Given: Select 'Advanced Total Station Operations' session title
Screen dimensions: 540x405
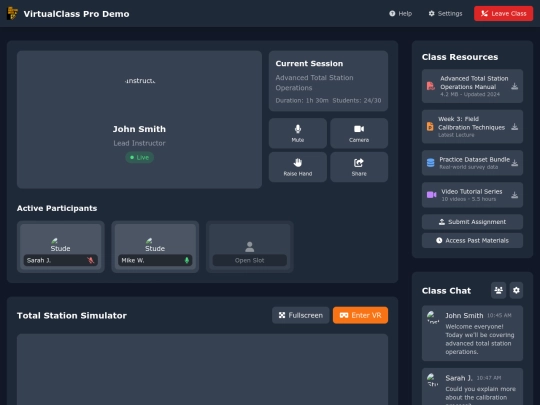Looking at the screenshot, I should pyautogui.click(x=314, y=83).
